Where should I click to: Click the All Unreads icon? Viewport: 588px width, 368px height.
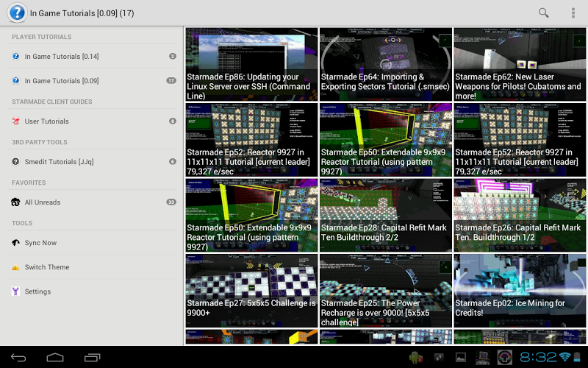(15, 202)
